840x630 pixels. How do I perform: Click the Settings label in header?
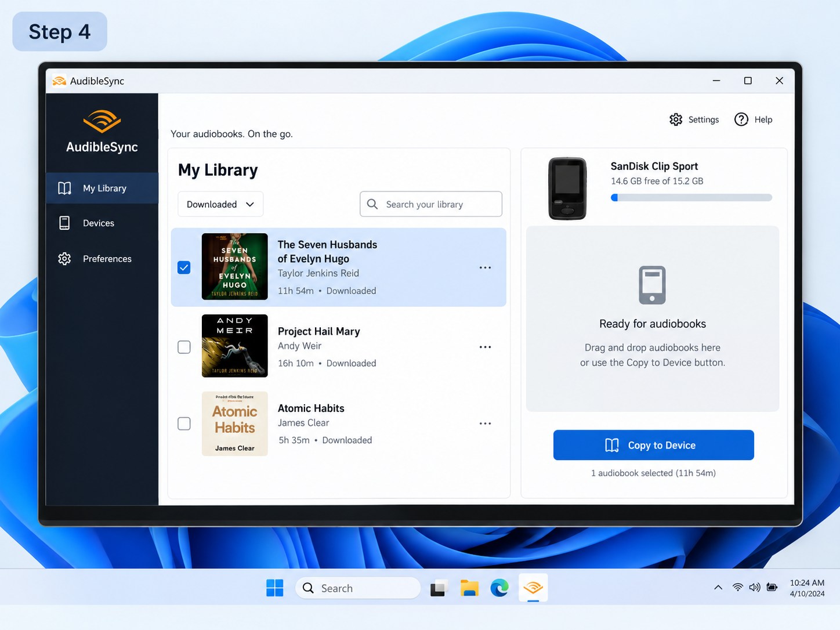click(x=704, y=120)
